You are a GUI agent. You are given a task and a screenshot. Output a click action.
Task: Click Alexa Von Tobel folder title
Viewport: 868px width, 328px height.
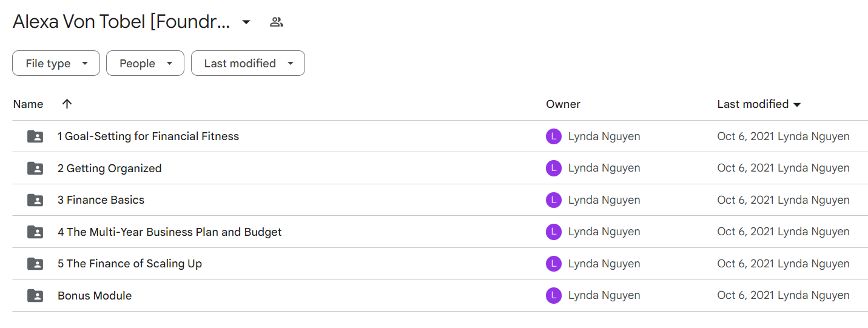tap(121, 22)
